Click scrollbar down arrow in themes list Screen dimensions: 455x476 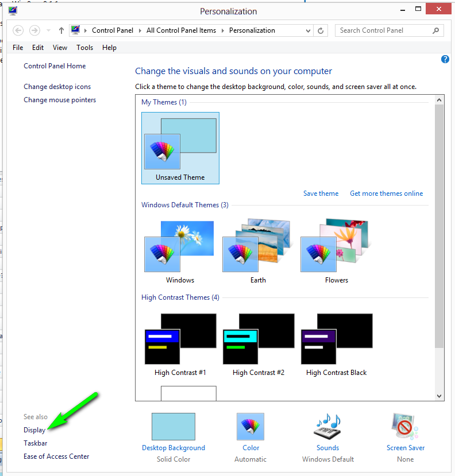coord(439,396)
